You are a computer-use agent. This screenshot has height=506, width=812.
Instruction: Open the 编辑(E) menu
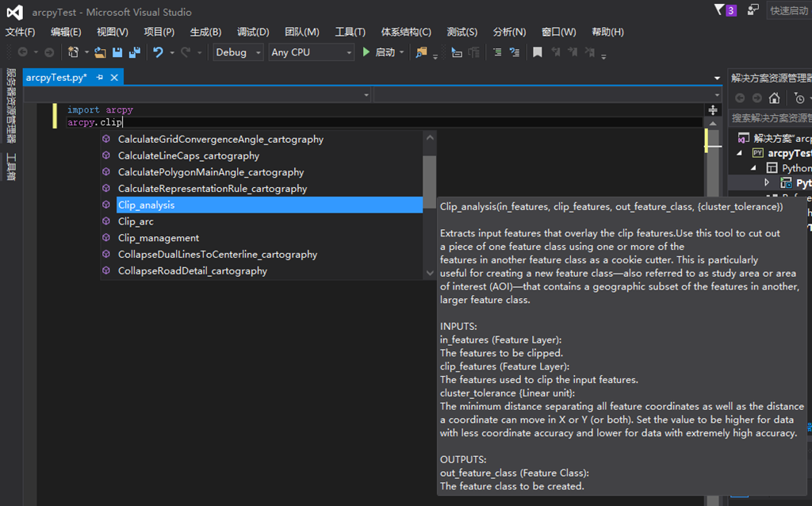[66, 32]
